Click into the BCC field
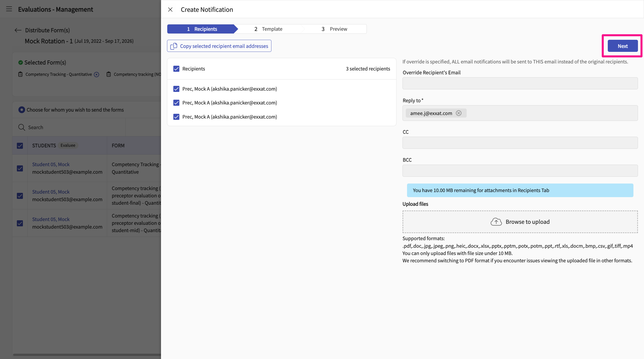The image size is (644, 359). (520, 171)
